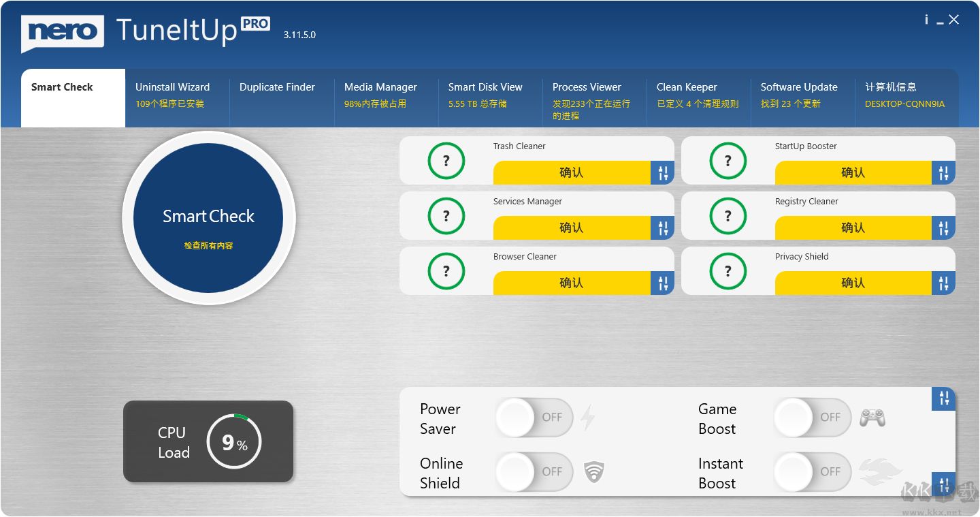Click the "Game Boost" label
This screenshot has width=980, height=517.
point(717,419)
